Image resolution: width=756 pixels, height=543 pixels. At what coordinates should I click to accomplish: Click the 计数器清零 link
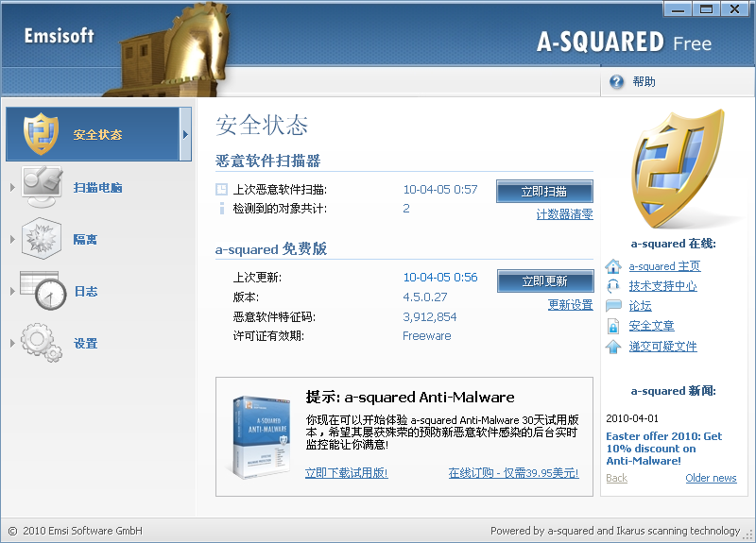tap(564, 214)
